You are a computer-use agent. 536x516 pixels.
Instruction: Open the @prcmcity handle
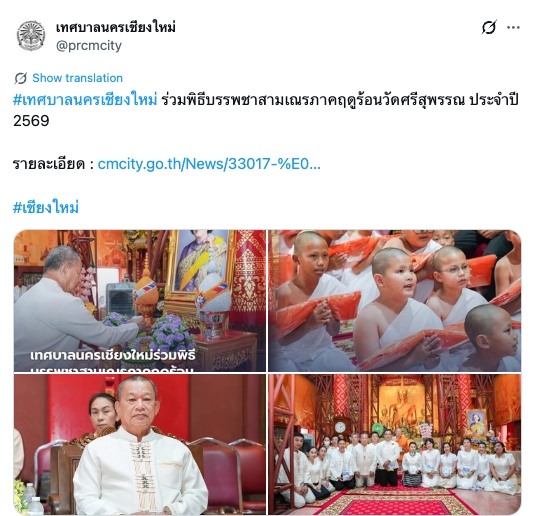(89, 45)
